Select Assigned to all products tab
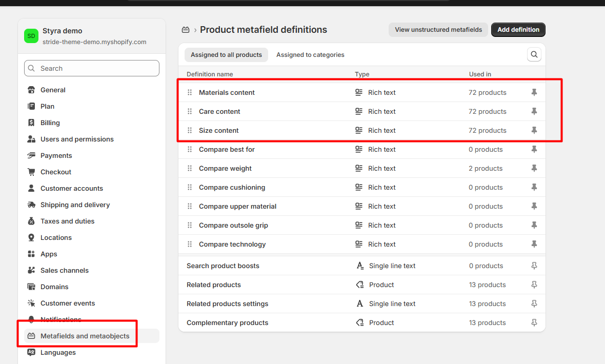Viewport: 605px width, 364px height. pyautogui.click(x=226, y=55)
